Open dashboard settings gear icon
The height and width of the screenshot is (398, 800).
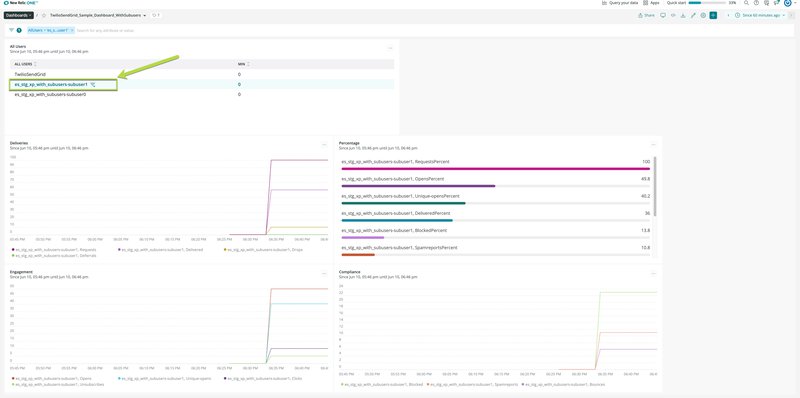pyautogui.click(x=703, y=15)
